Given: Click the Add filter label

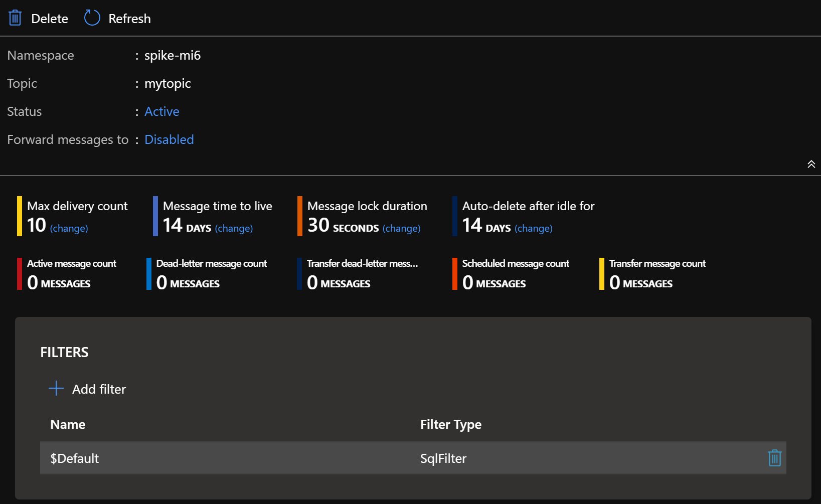Looking at the screenshot, I should tap(99, 389).
